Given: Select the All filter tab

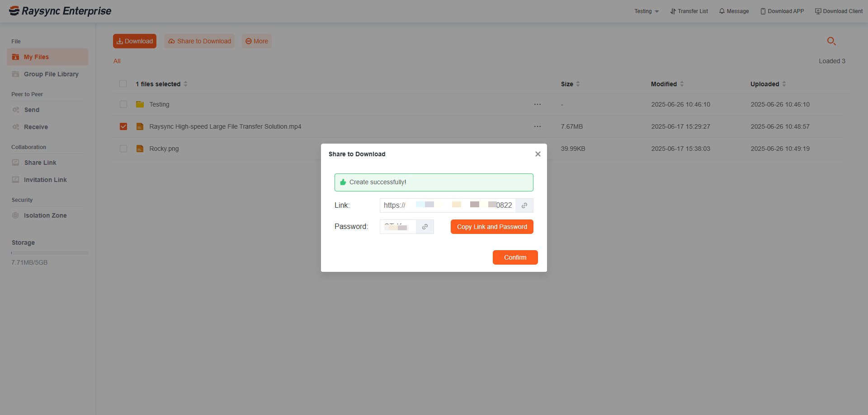Looking at the screenshot, I should pos(117,61).
